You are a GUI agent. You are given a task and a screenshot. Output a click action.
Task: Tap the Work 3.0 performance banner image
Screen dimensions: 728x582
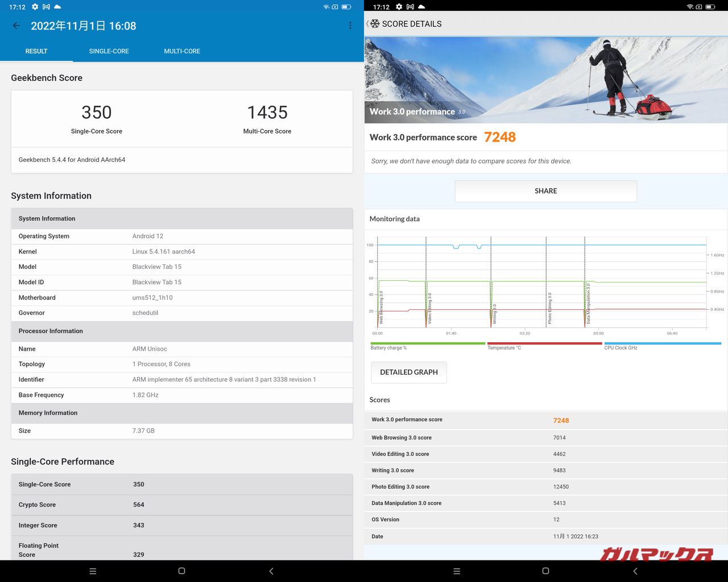(x=545, y=80)
